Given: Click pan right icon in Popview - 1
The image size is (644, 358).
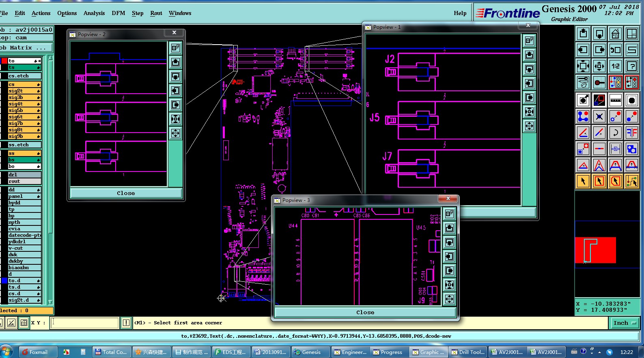Looking at the screenshot, I should pos(529,97).
